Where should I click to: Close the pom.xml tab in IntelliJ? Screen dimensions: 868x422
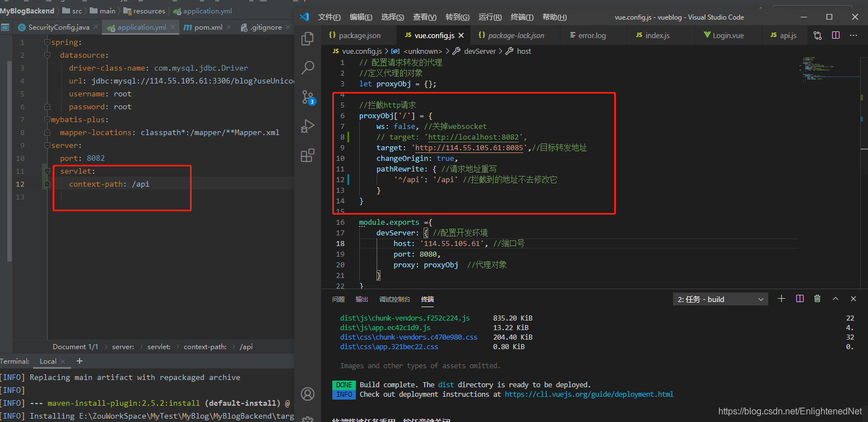pyautogui.click(x=228, y=27)
